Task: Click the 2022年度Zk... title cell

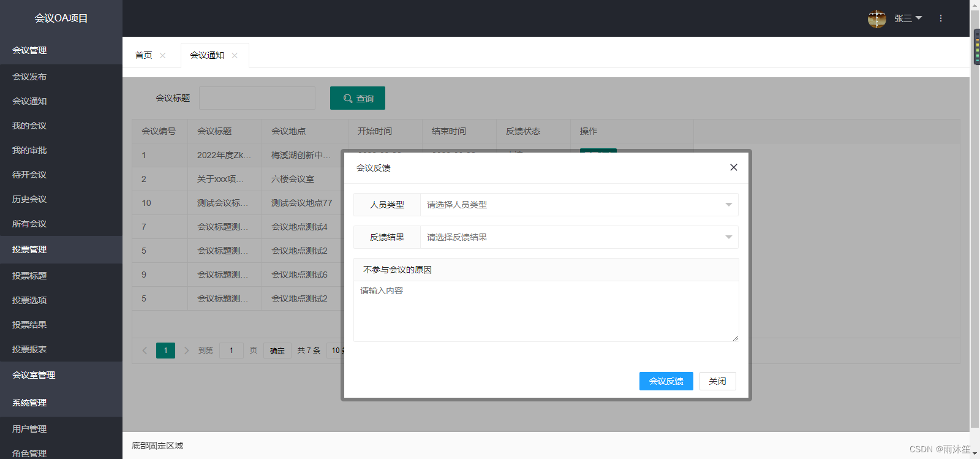Action: tap(224, 155)
